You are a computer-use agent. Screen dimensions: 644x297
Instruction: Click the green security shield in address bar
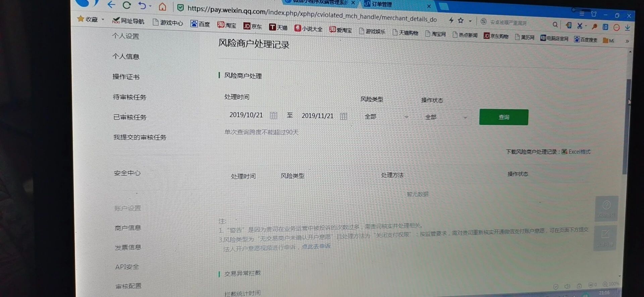point(180,7)
